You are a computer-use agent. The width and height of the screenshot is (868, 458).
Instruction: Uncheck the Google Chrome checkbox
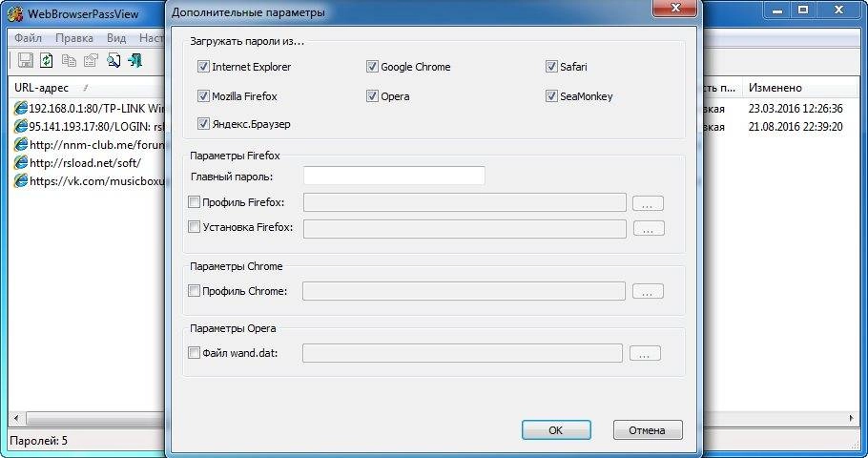click(x=372, y=67)
